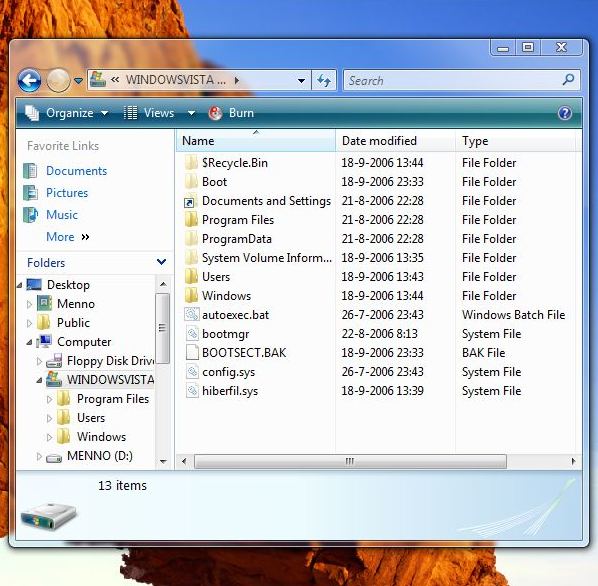
Task: Open the address bar history dropdown arrow
Action: [301, 80]
